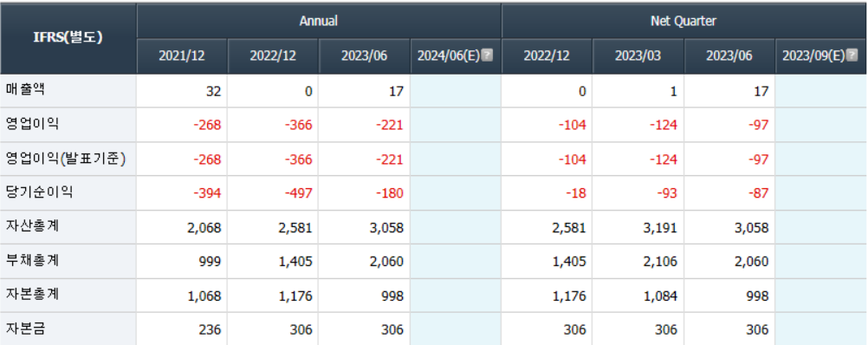Click 당기순이익 value -93 for 2023/03
The height and width of the screenshot is (345, 868).
tap(666, 194)
